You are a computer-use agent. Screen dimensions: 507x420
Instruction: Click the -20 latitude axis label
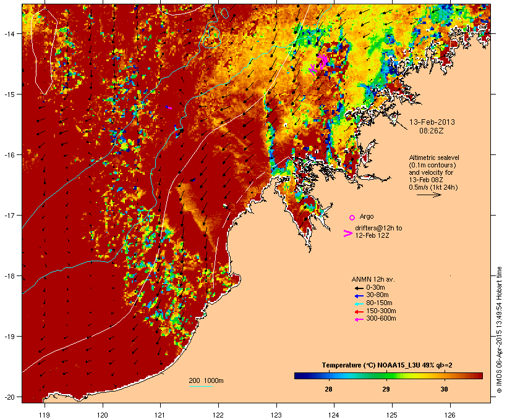click(x=9, y=397)
